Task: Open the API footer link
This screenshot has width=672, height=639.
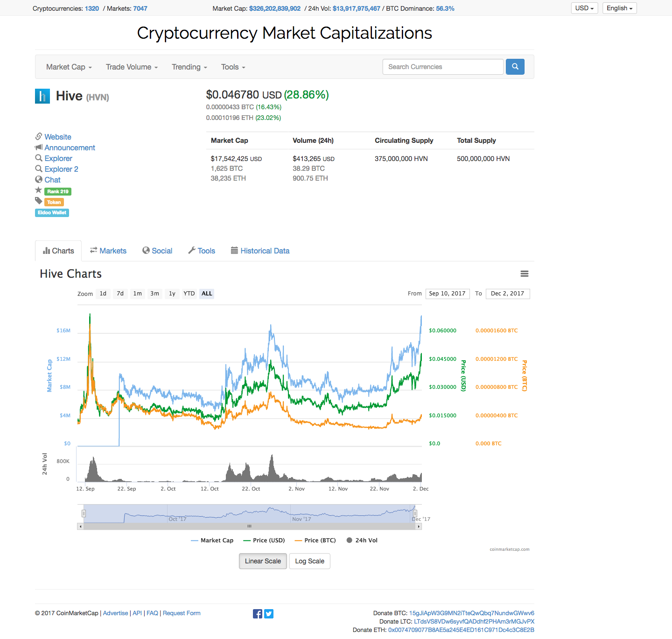Action: pos(137,613)
